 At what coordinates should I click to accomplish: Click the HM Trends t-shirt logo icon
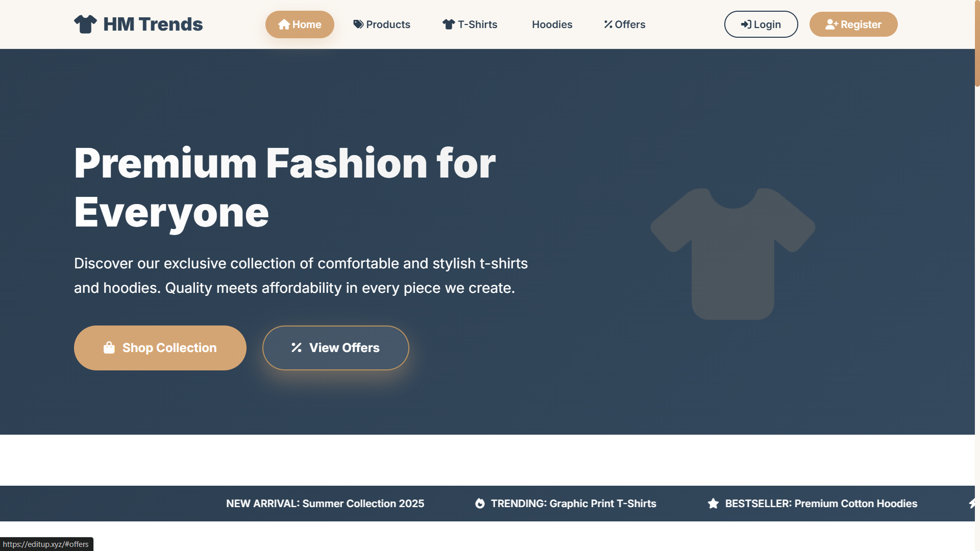click(86, 23)
